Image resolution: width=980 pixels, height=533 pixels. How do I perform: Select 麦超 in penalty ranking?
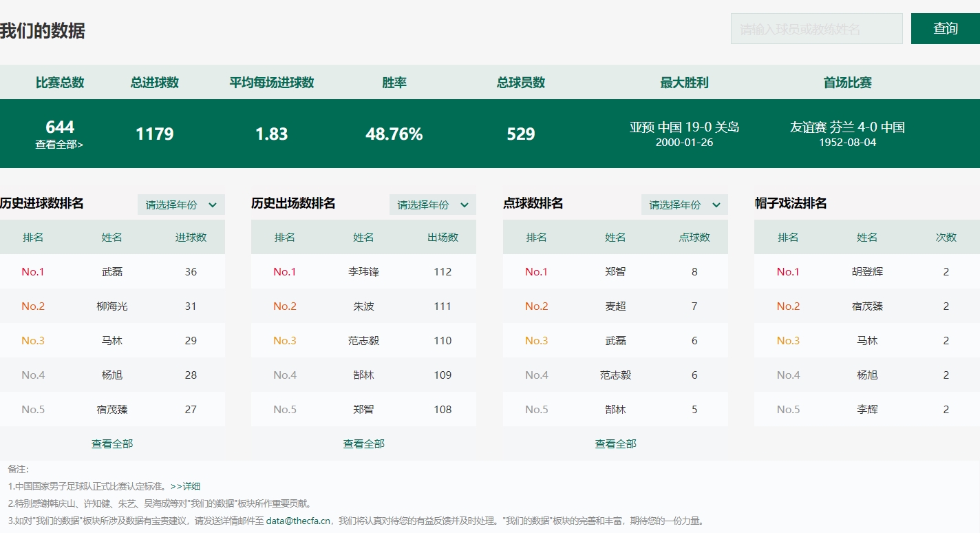click(616, 306)
